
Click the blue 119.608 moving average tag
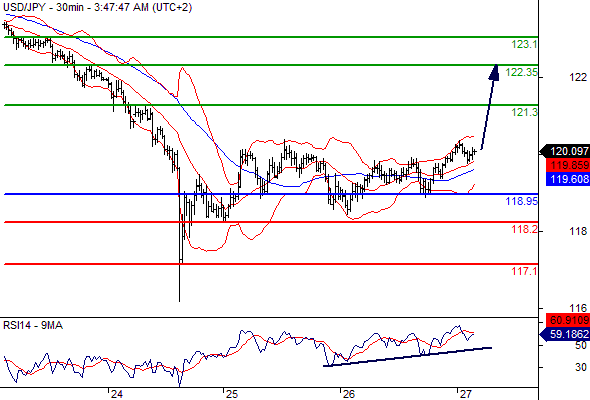pos(568,179)
